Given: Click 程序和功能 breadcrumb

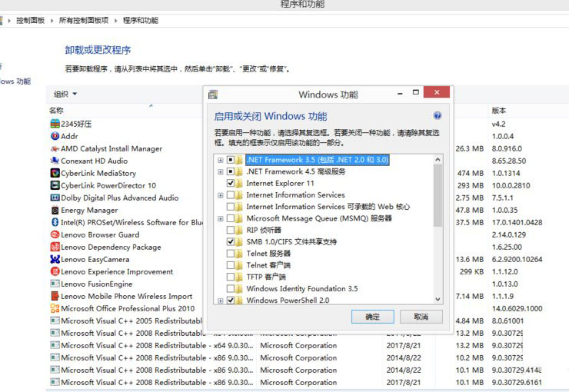Looking at the screenshot, I should pos(141,20).
